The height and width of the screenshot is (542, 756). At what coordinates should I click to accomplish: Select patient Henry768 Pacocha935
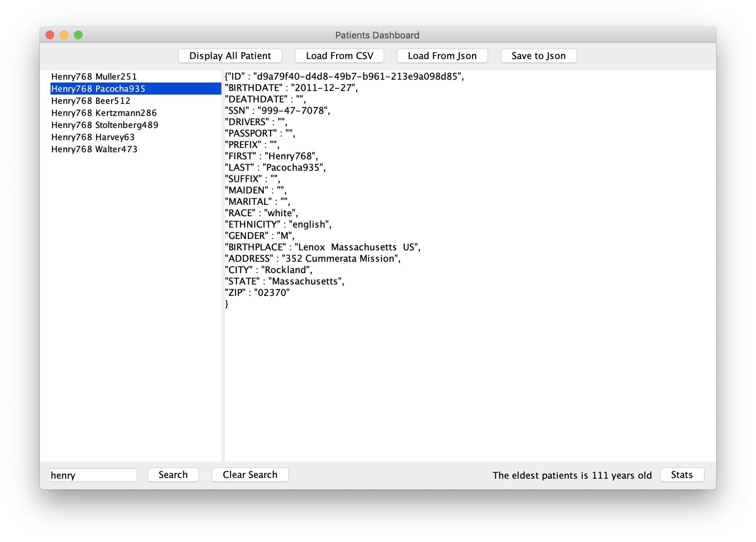coord(98,89)
